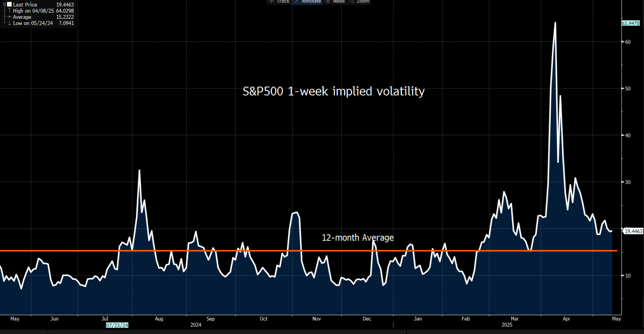Click the 30 label on the y-axis
This screenshot has height=334, width=644.
coord(628,182)
